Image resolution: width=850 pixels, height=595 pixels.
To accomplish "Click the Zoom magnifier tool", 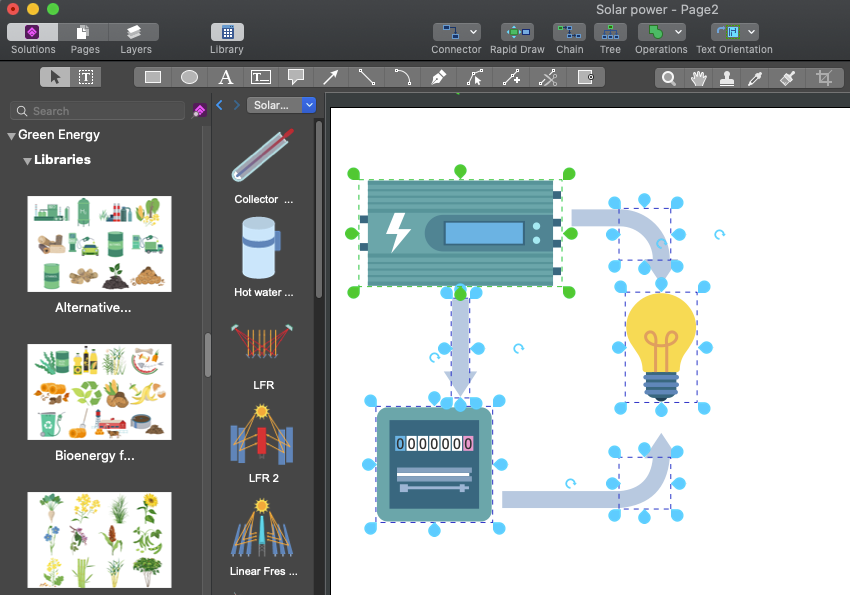I will (x=669, y=77).
